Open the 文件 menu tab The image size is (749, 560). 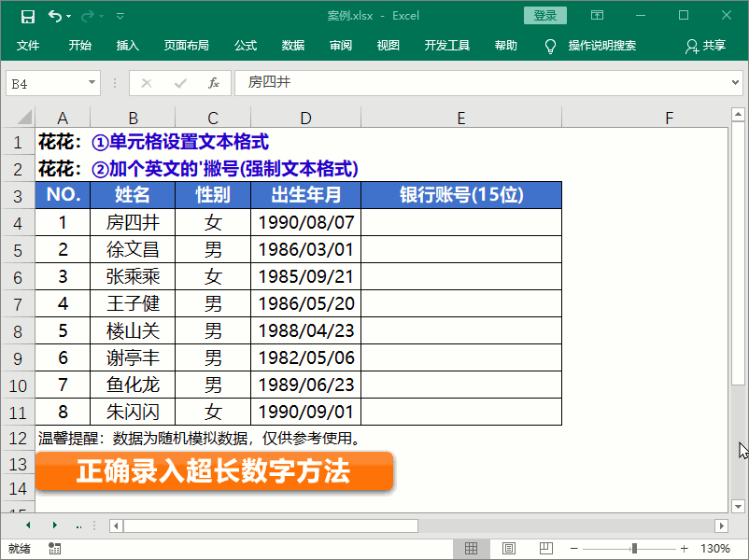[x=28, y=46]
